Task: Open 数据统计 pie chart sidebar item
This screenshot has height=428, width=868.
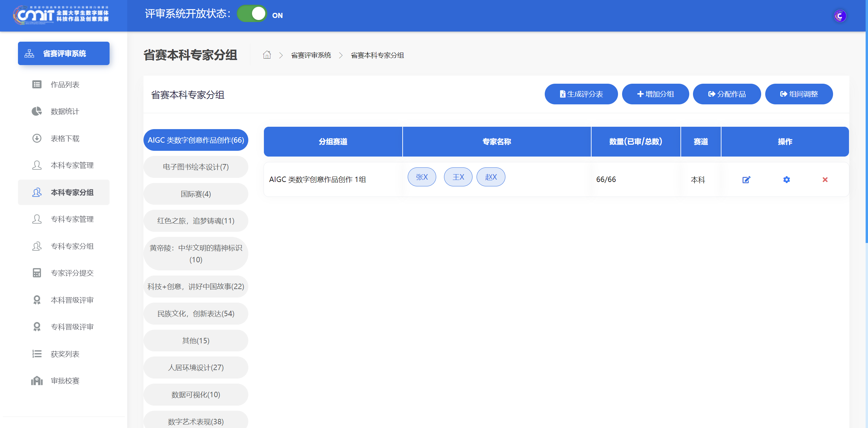Action: 64,111
